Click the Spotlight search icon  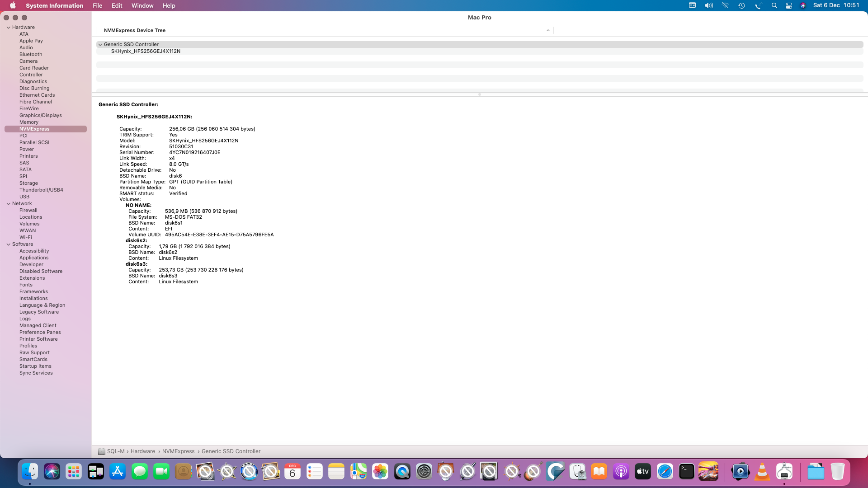point(774,5)
